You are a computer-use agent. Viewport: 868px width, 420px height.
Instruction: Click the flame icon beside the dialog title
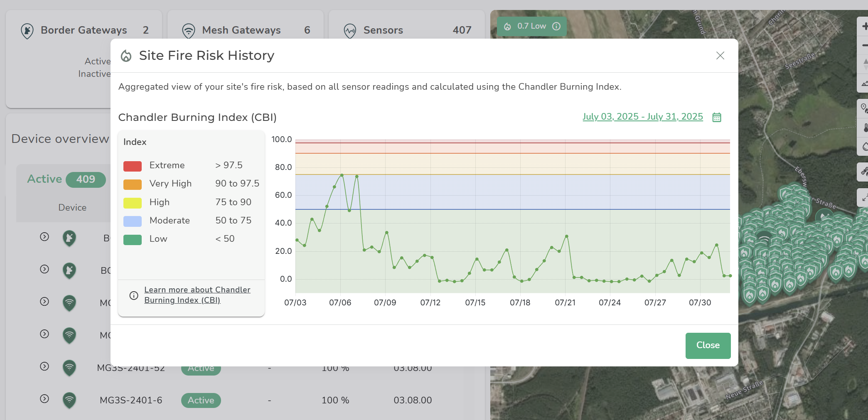[126, 56]
